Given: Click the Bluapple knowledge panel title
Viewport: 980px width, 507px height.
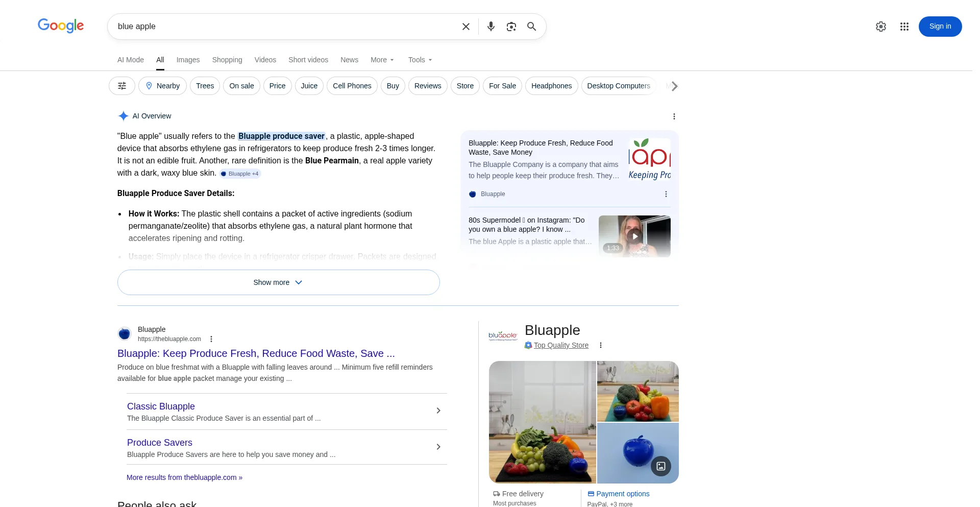Looking at the screenshot, I should [552, 330].
